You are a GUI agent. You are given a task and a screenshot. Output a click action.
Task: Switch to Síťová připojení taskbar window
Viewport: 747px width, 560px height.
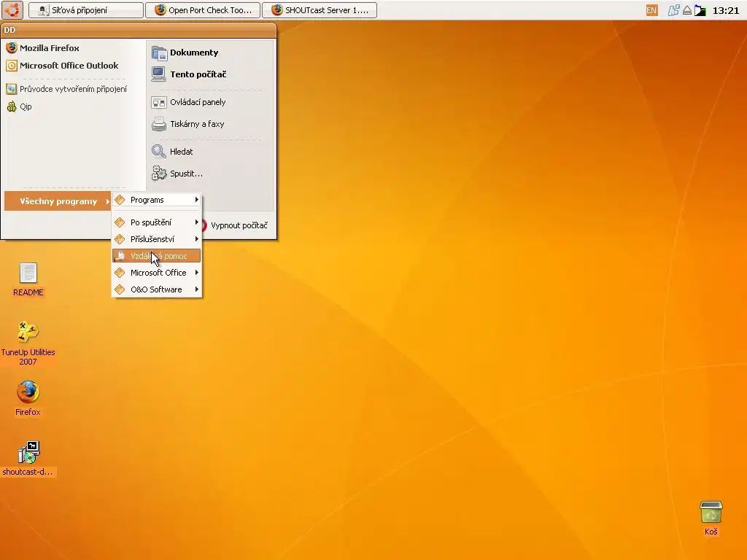[86, 10]
